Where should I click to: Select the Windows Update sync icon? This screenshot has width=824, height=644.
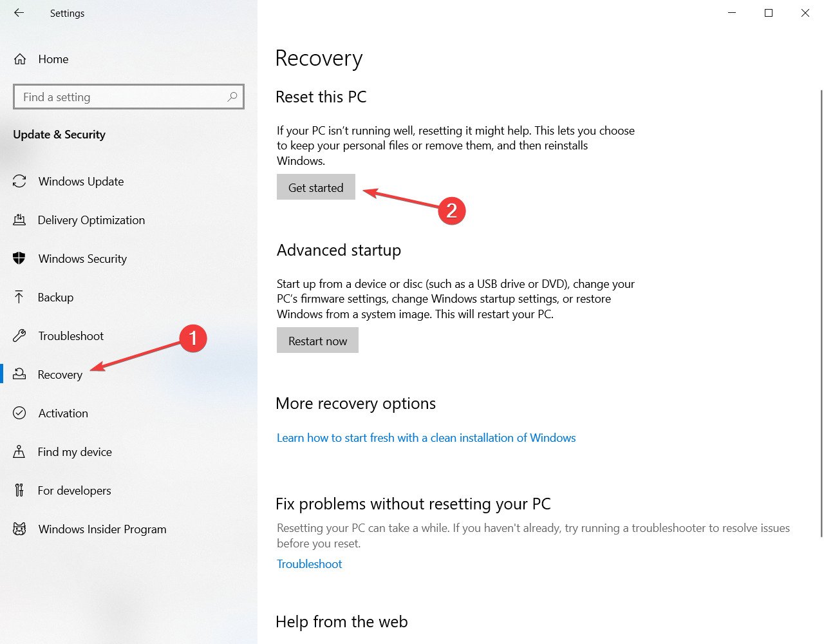pos(19,182)
